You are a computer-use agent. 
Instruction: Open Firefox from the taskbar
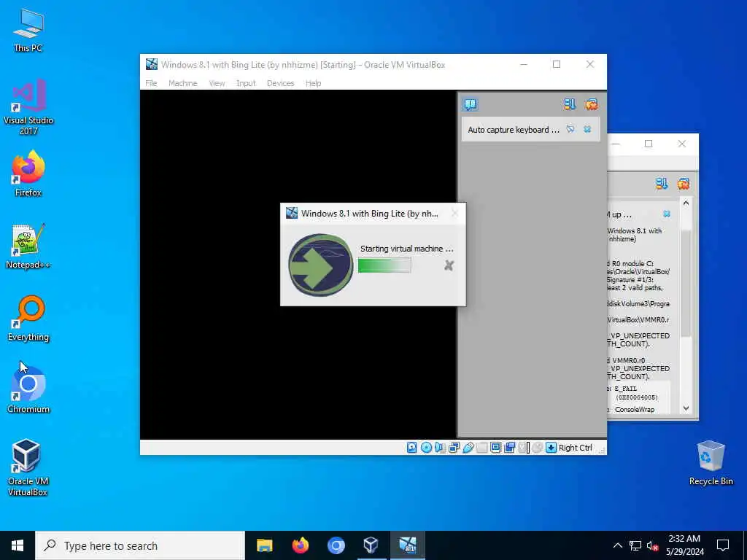[x=300, y=545]
